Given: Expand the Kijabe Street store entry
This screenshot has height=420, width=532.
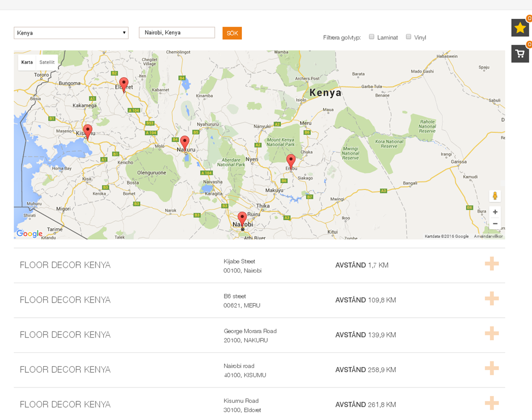Looking at the screenshot, I should pyautogui.click(x=492, y=264).
